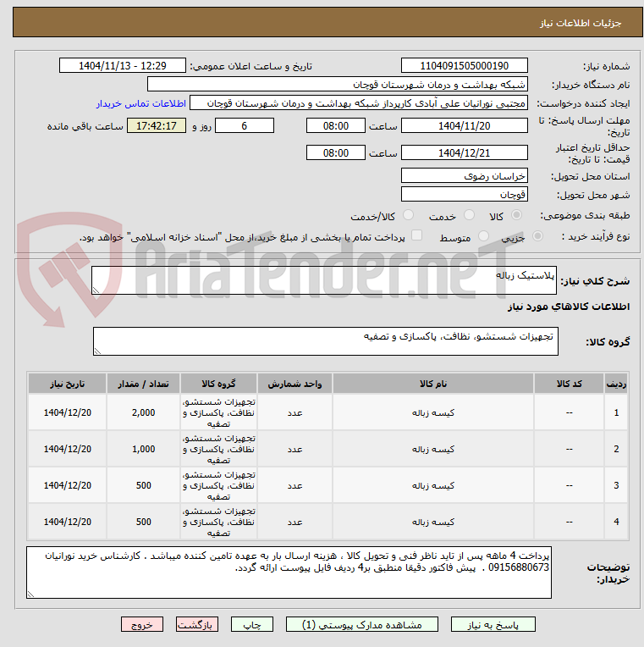Click the quantity 500 in row 4
The width and height of the screenshot is (644, 647).
coord(144,522)
